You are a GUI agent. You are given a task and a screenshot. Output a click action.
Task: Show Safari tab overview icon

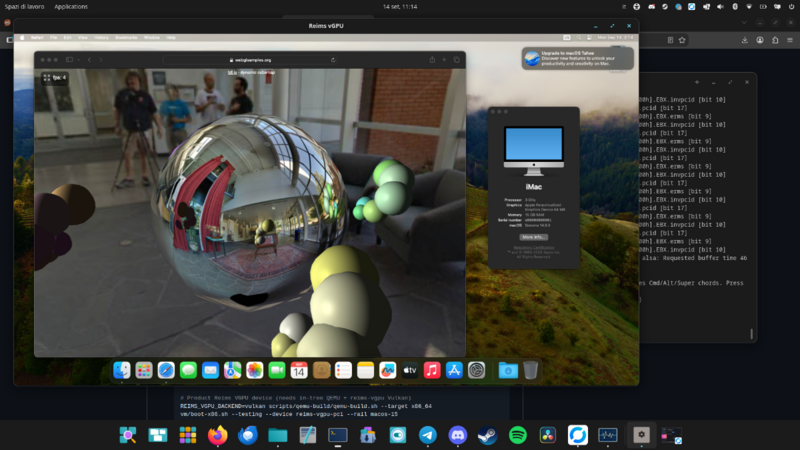point(457,60)
